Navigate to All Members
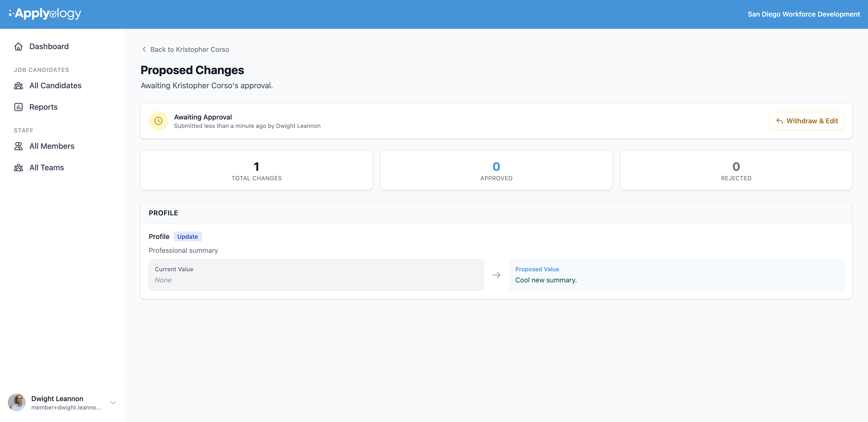Viewport: 868px width, 422px height. pyautogui.click(x=52, y=146)
